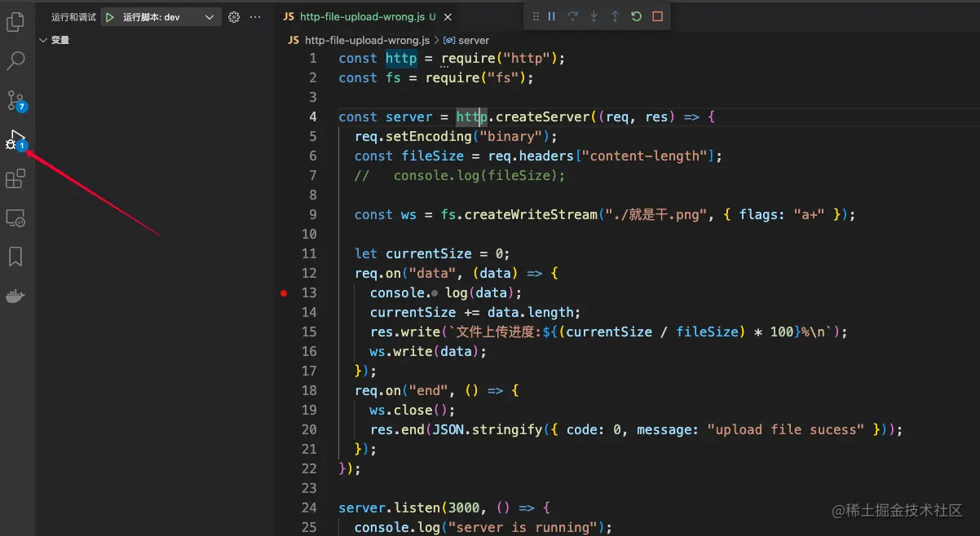980x536 pixels.
Task: Click line number 24 in gutter
Action: point(309,507)
